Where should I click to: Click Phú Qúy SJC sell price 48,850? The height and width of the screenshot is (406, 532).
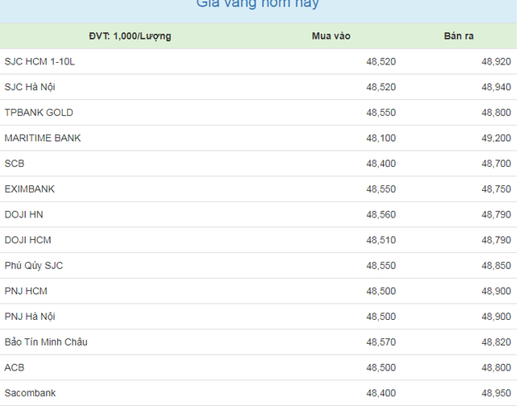click(496, 266)
